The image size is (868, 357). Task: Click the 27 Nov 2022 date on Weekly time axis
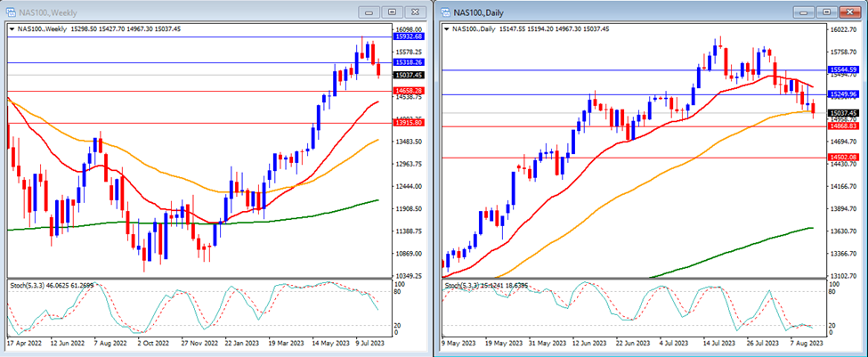(199, 343)
